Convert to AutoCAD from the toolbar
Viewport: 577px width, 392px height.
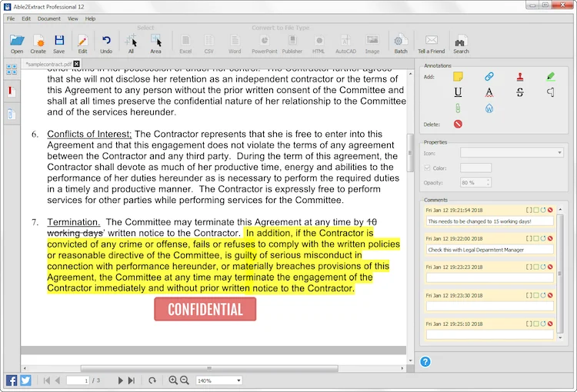coord(345,43)
